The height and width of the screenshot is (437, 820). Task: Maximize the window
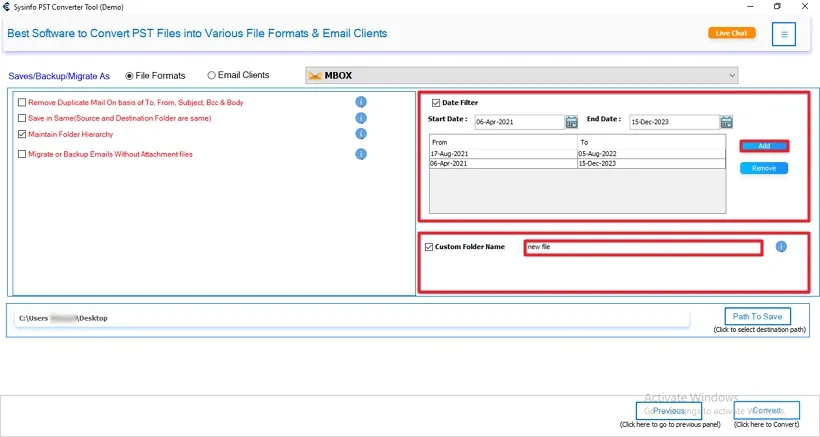(x=778, y=7)
